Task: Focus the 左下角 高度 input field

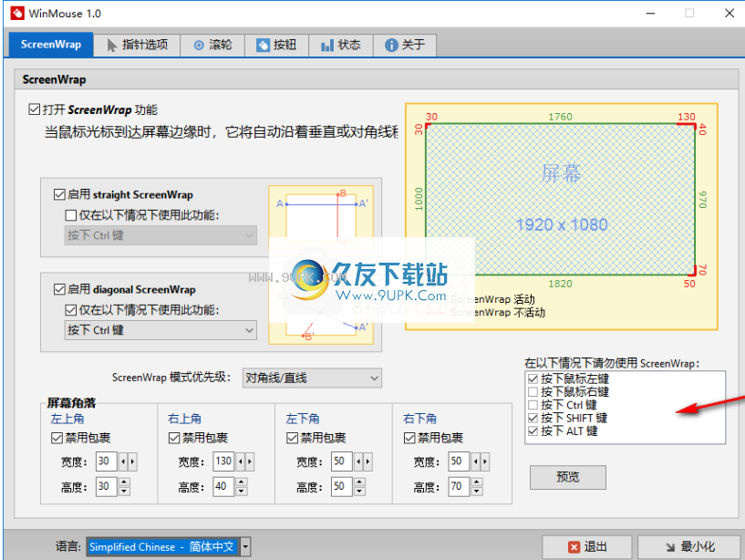Action: tap(341, 486)
